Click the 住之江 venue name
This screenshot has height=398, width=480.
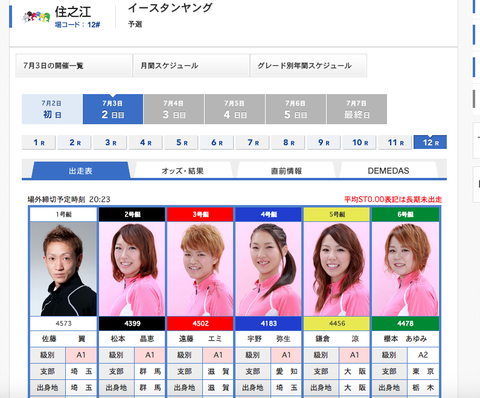[x=73, y=12]
